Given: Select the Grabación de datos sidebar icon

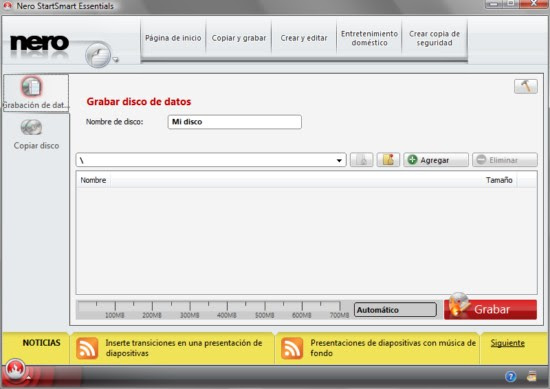Looking at the screenshot, I should tap(32, 86).
